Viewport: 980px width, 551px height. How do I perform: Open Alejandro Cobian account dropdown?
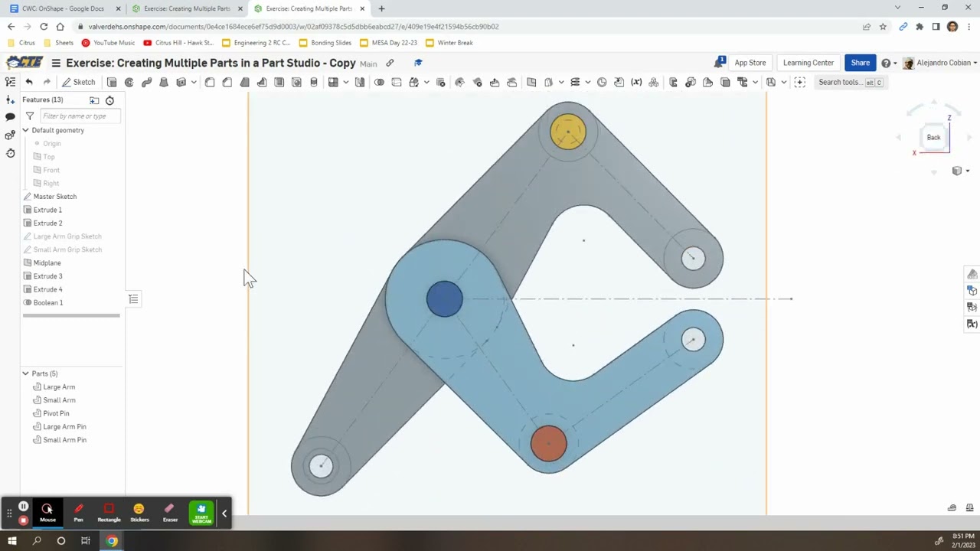[941, 63]
